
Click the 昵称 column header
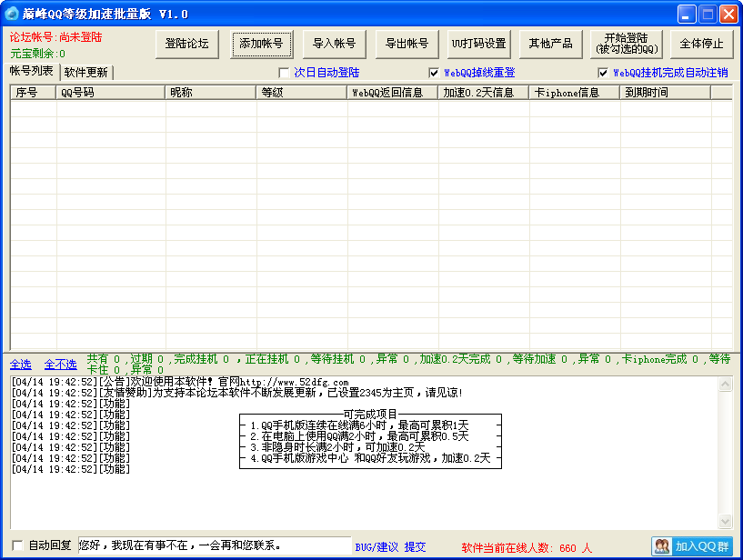click(210, 93)
